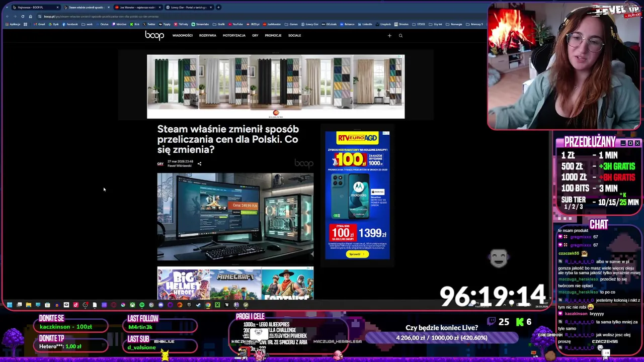This screenshot has width=644, height=362.
Task: Expand the work bookmarks folder
Action: 88,24
